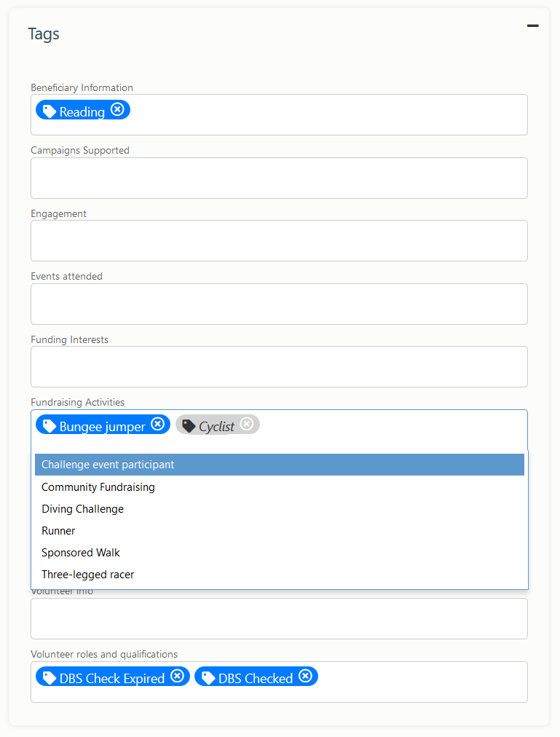Focus the Volunteer info tag field
This screenshot has height=737, width=560.
coord(280,618)
